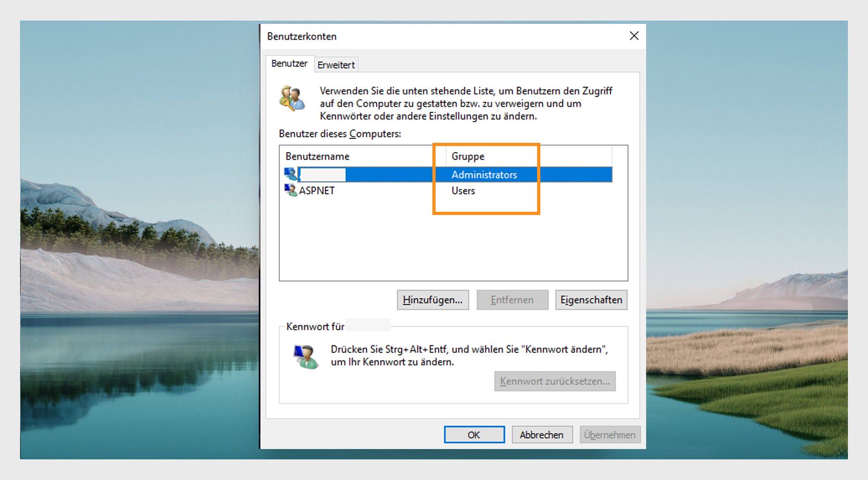Screen dimensions: 868x480
Task: Click the Entfernen button
Action: [512, 300]
